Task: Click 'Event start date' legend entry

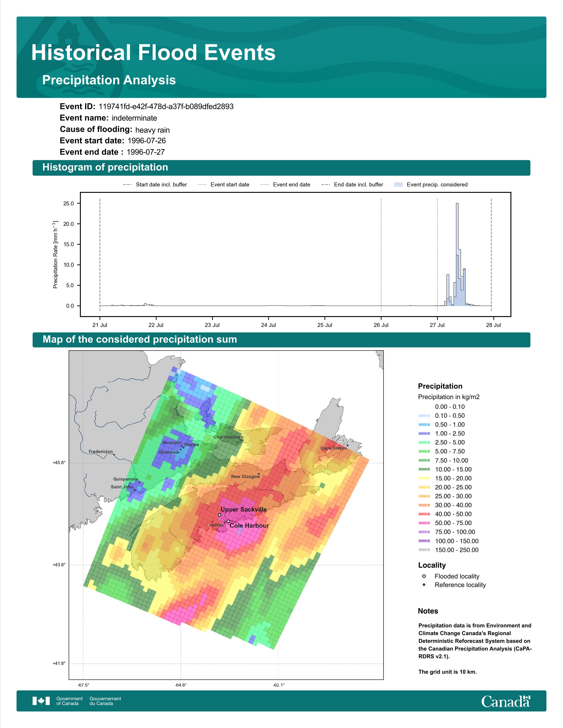Action: 223,185
